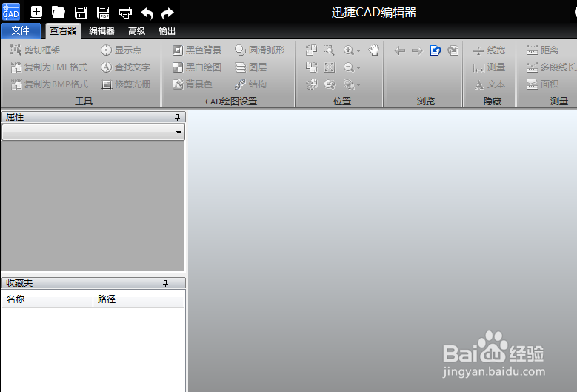The width and height of the screenshot is (577, 392).
Task: Open the 文件 menu
Action: (x=21, y=30)
